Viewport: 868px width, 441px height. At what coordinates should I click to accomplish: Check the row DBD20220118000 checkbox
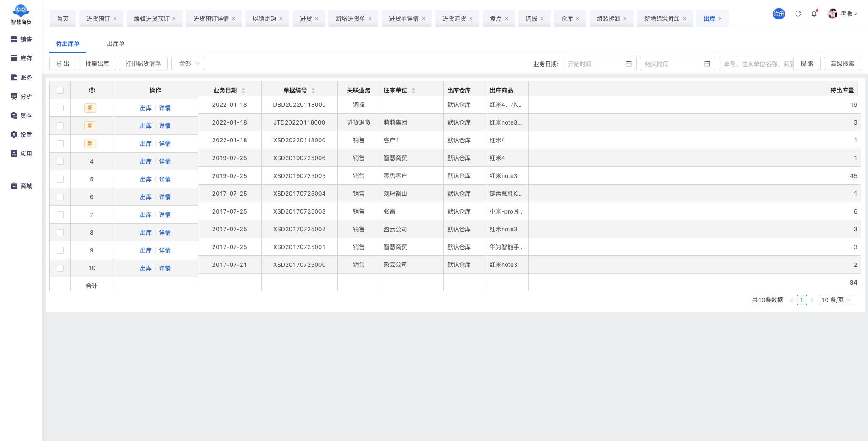click(x=60, y=108)
